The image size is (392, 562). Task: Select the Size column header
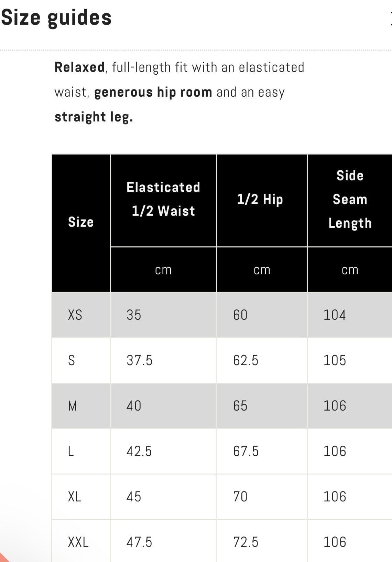[x=81, y=222]
